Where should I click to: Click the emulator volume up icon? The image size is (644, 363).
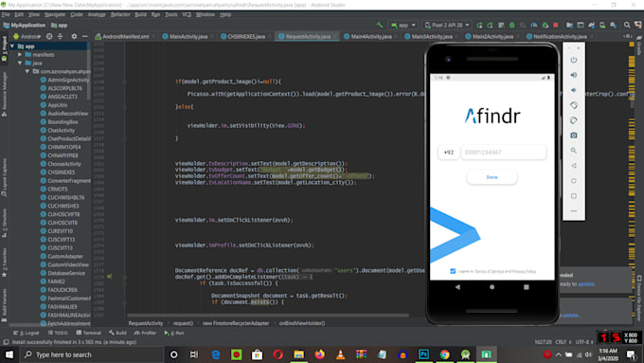573,75
